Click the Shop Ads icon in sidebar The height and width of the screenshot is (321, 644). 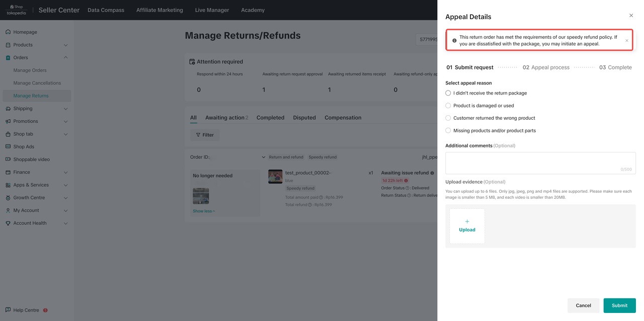click(8, 147)
